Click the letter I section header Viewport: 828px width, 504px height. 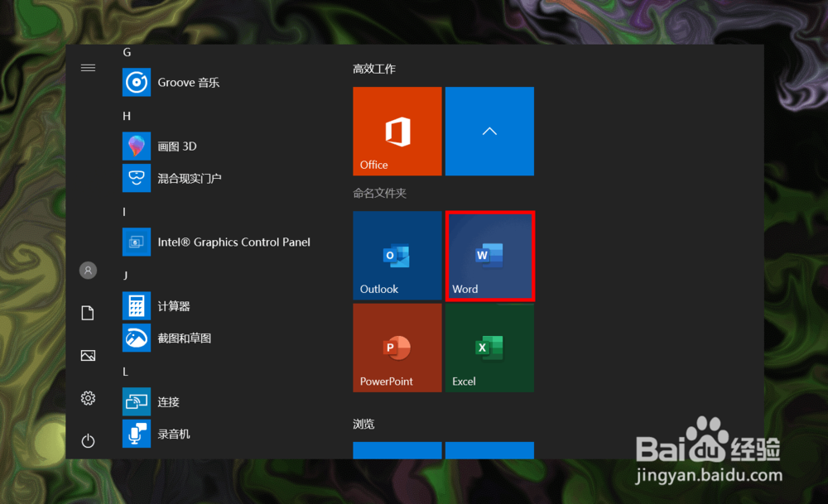[x=124, y=212]
